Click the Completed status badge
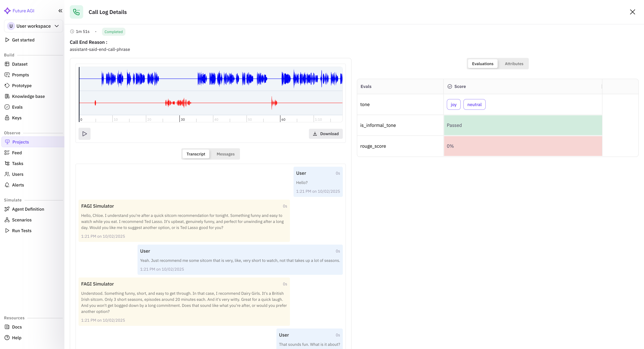This screenshot has height=349, width=644. [x=114, y=32]
